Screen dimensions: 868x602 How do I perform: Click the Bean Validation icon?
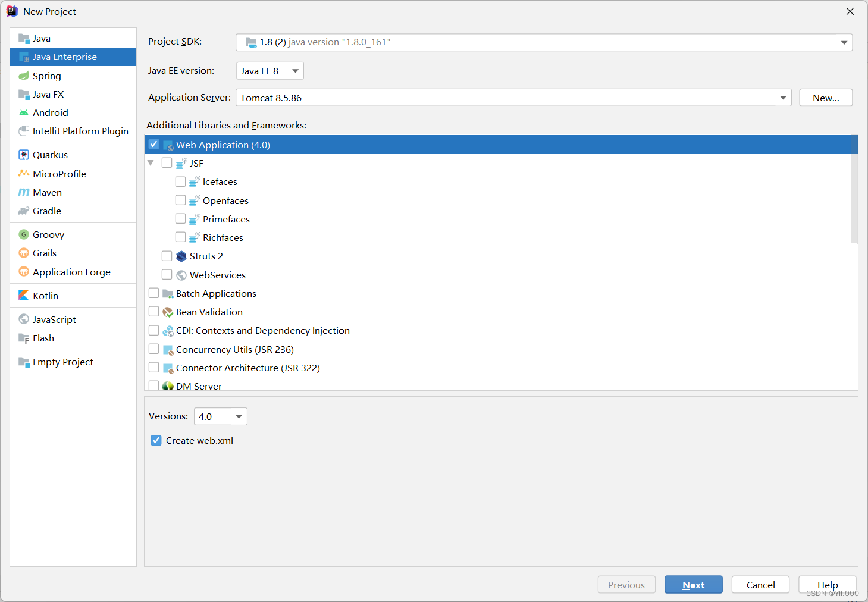click(x=168, y=312)
